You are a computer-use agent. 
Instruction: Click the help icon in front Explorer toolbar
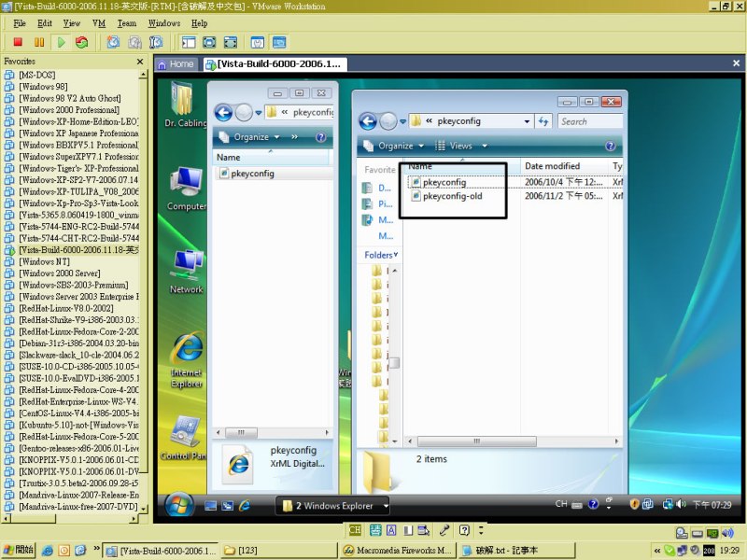(x=611, y=147)
